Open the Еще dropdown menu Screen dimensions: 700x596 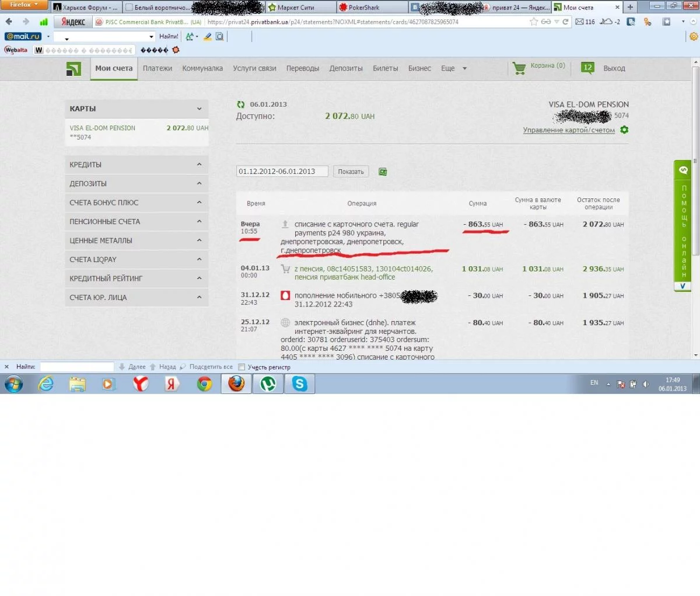[x=454, y=68]
